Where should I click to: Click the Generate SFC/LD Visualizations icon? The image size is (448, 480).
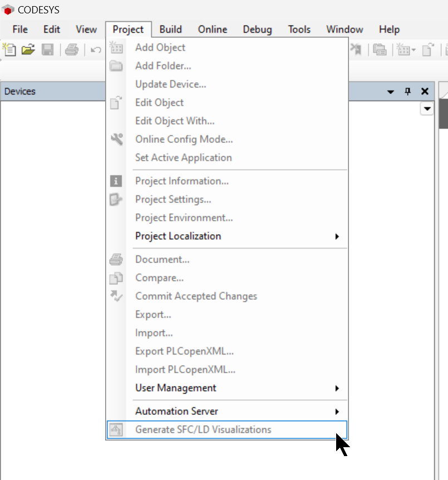(x=116, y=429)
